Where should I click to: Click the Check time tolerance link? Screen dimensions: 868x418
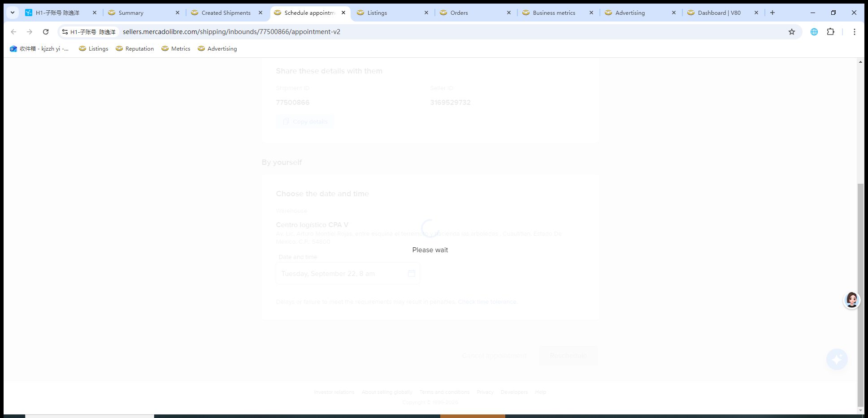[487, 302]
